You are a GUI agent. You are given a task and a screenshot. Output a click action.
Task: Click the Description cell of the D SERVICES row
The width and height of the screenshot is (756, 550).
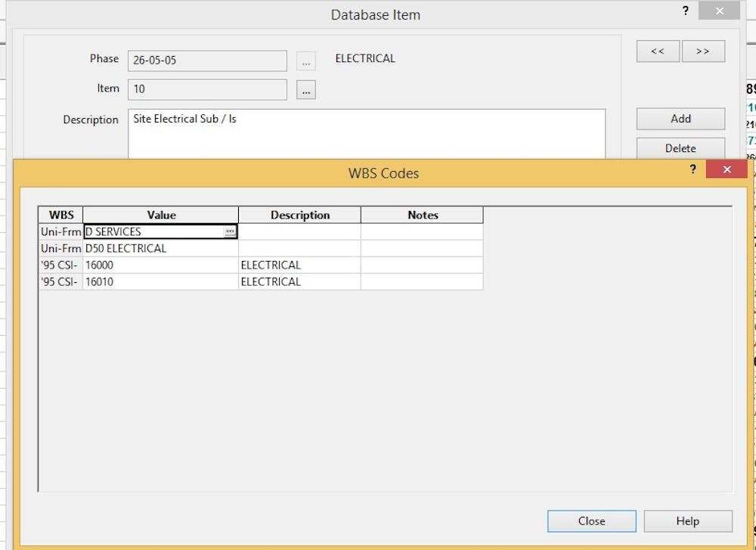point(300,231)
